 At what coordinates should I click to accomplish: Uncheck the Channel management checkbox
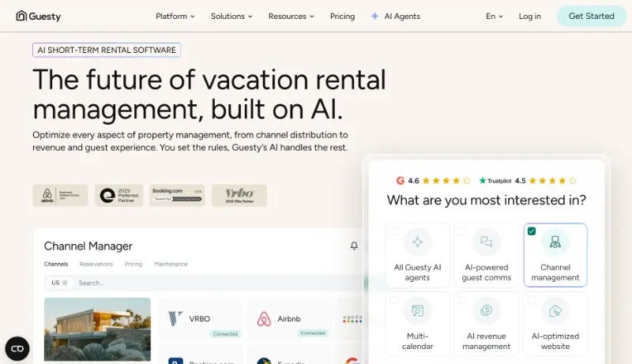pos(532,231)
